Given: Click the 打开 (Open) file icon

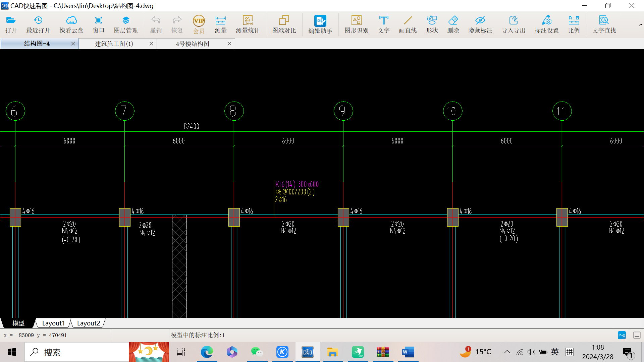Looking at the screenshot, I should click(x=11, y=24).
